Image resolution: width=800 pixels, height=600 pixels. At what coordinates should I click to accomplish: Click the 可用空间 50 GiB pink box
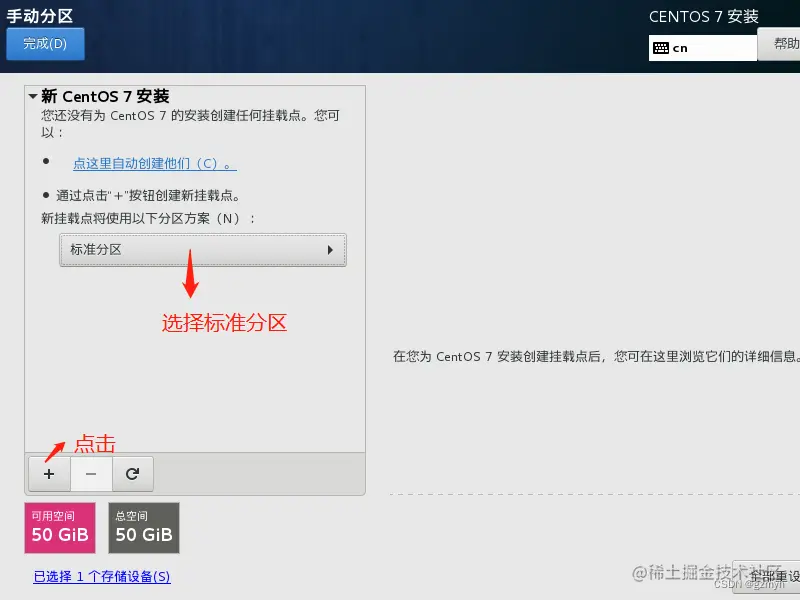pos(60,528)
